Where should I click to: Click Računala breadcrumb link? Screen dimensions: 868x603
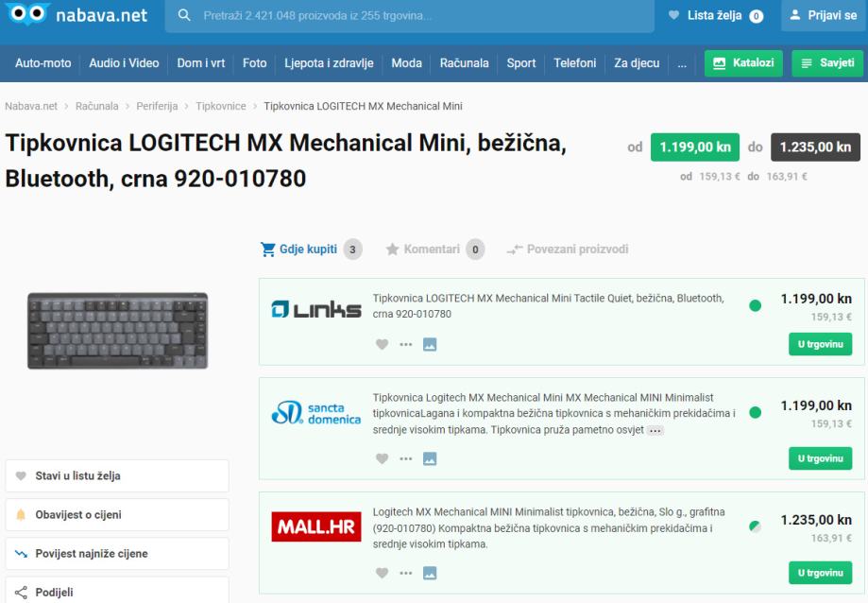[97, 106]
